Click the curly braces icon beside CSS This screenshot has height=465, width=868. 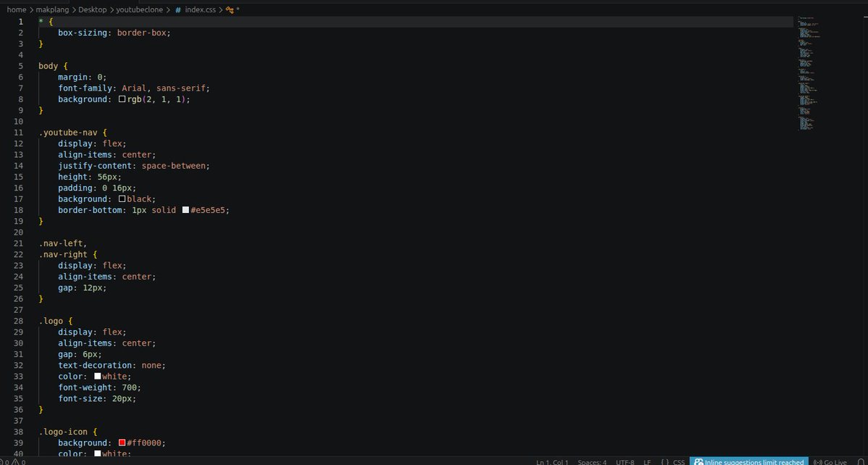pos(665,461)
